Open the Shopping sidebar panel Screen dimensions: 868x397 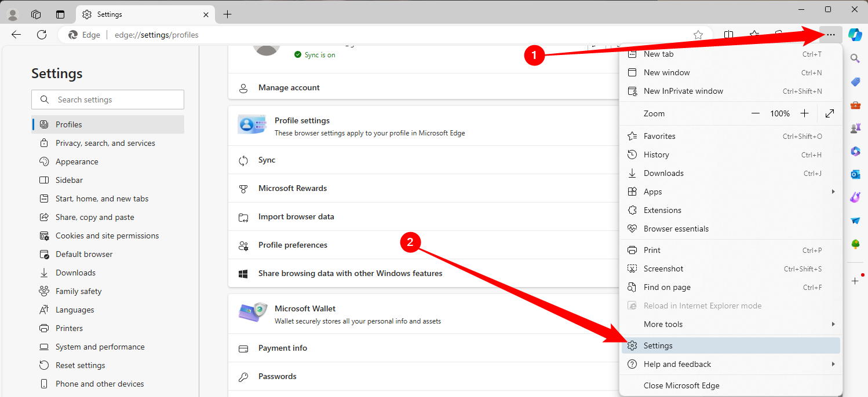pos(855,82)
